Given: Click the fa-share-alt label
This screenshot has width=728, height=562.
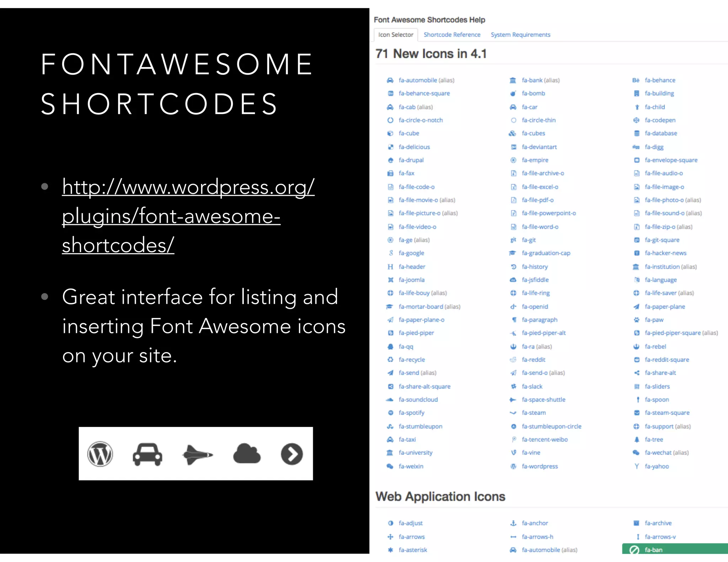Looking at the screenshot, I should point(660,373).
